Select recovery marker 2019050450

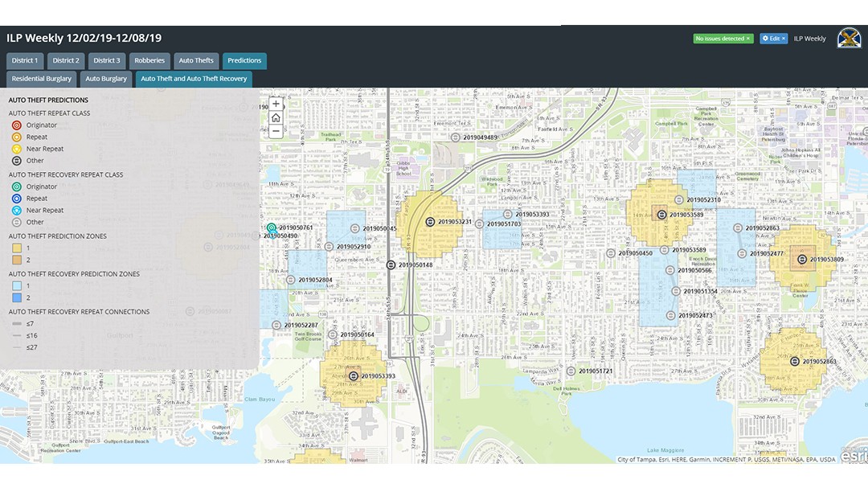pos(611,253)
